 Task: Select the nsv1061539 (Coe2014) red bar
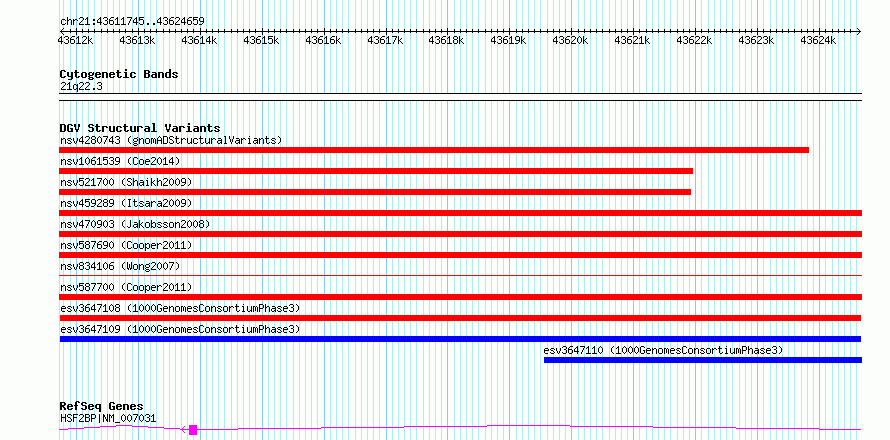click(x=376, y=171)
